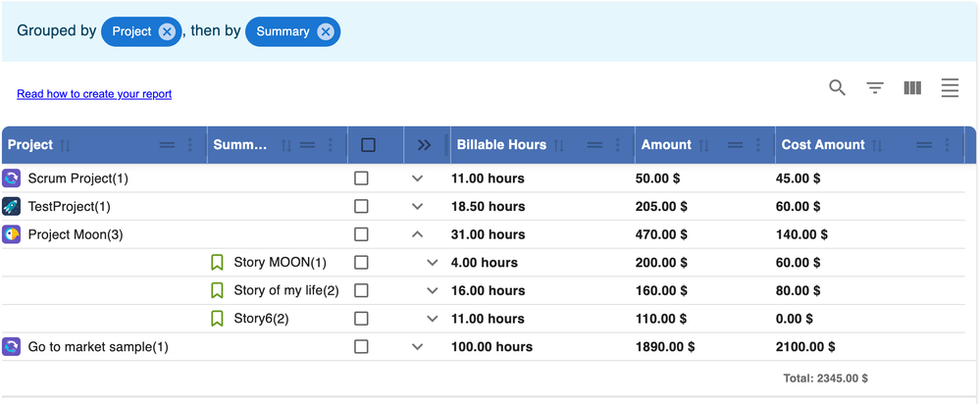Expand the Story MOON row
Image resolution: width=980 pixels, height=404 pixels.
(432, 263)
